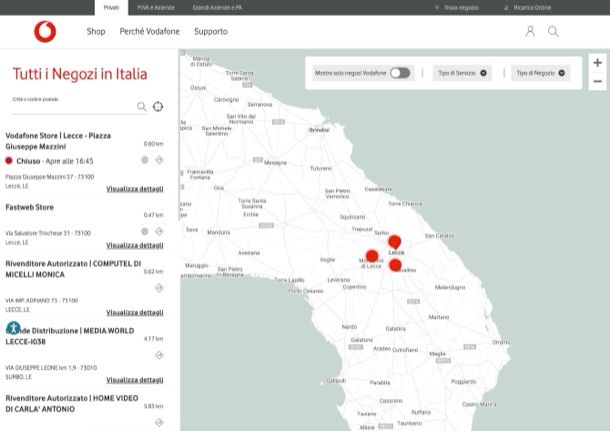Switch to Grandi Aziende e PA tab

pos(217,7)
